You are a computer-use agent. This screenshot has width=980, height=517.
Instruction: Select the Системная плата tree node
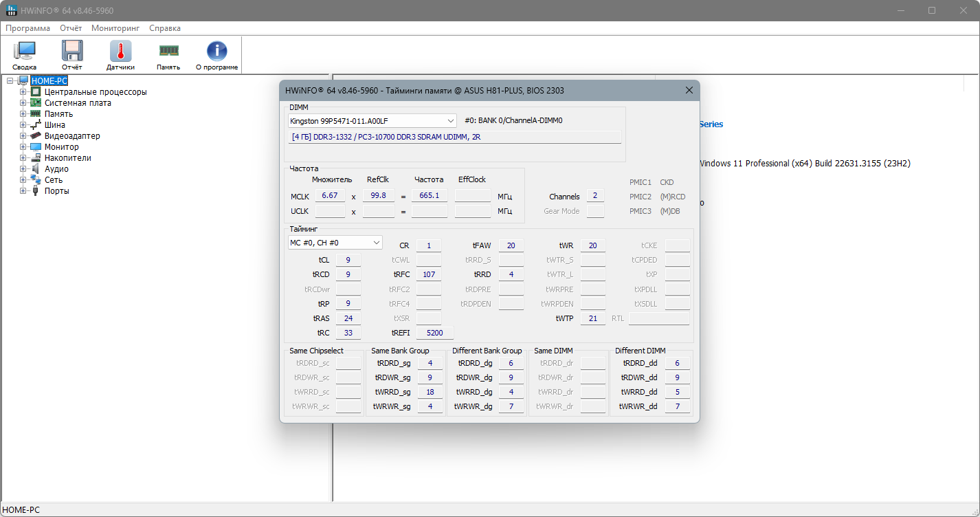[78, 103]
